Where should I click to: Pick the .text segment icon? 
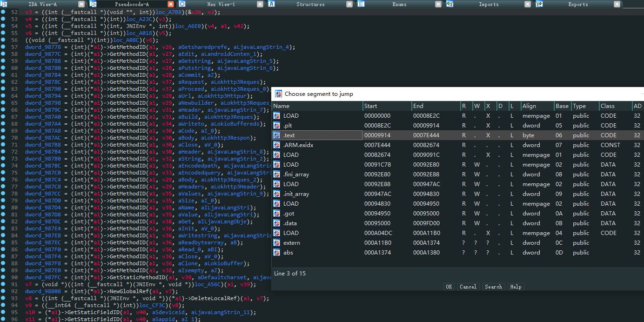coord(277,135)
